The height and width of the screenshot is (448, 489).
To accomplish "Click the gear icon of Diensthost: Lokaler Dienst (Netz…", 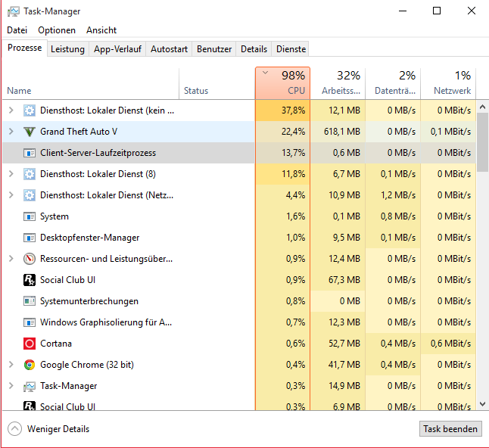I will pos(30,195).
